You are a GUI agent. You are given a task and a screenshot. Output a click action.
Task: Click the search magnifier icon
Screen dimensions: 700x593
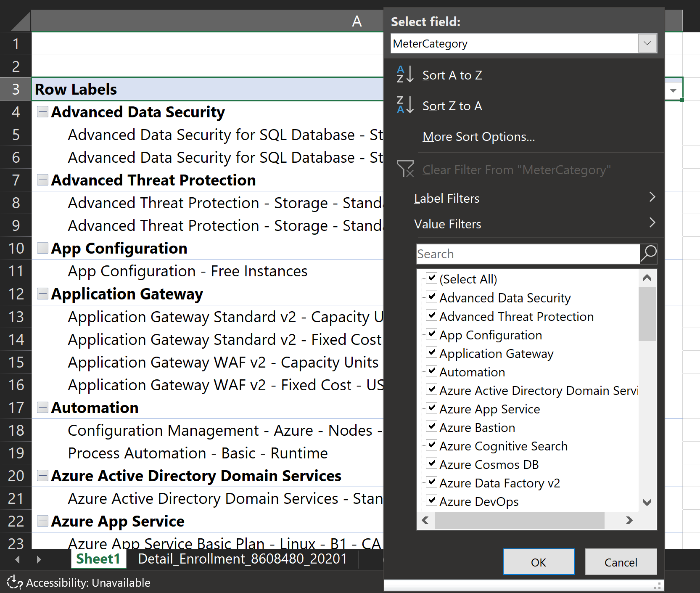648,254
